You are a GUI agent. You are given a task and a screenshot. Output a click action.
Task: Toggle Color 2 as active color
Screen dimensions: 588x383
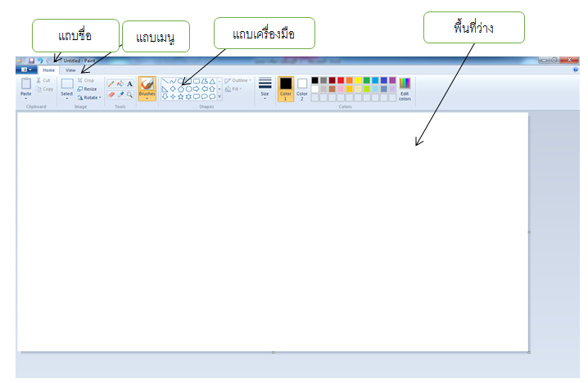(302, 88)
